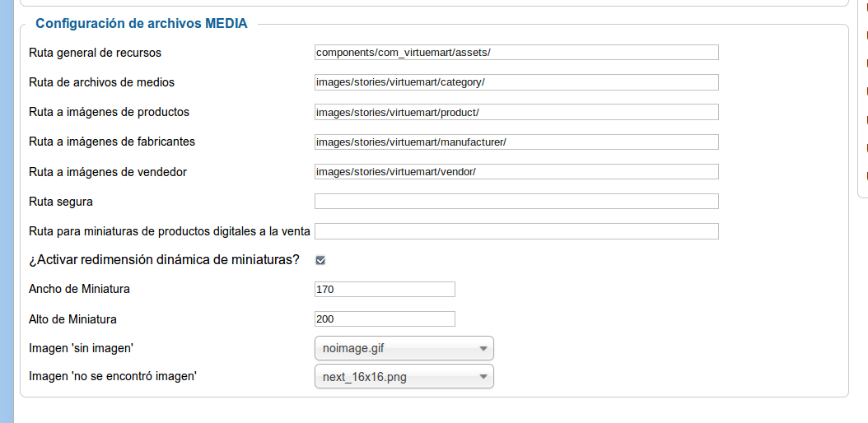This screenshot has height=423, width=868.
Task: Select the product images path field
Action: point(516,112)
